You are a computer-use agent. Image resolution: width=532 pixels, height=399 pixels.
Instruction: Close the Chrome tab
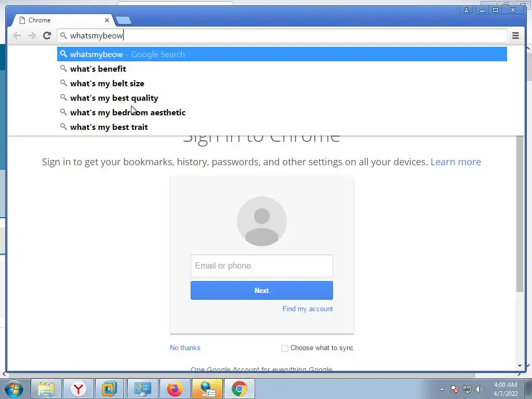[x=107, y=20]
